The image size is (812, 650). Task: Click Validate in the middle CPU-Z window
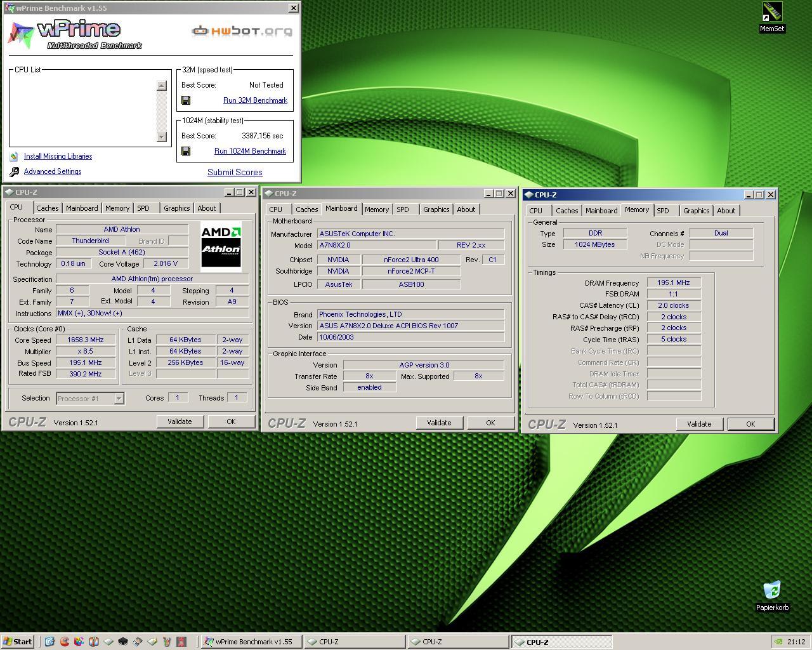pyautogui.click(x=439, y=423)
